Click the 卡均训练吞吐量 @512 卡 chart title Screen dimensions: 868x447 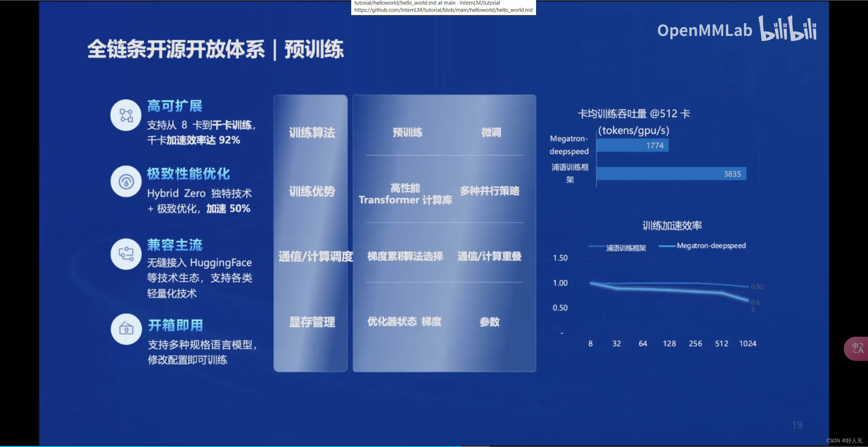(634, 114)
